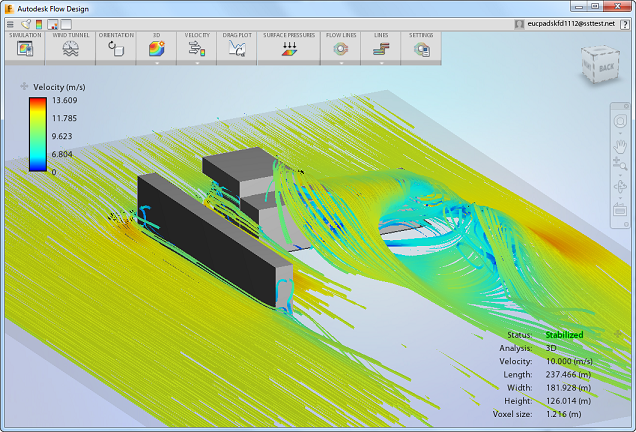Toggle the legend move handle beside Velocity
The width and height of the screenshot is (636, 432).
pos(25,88)
